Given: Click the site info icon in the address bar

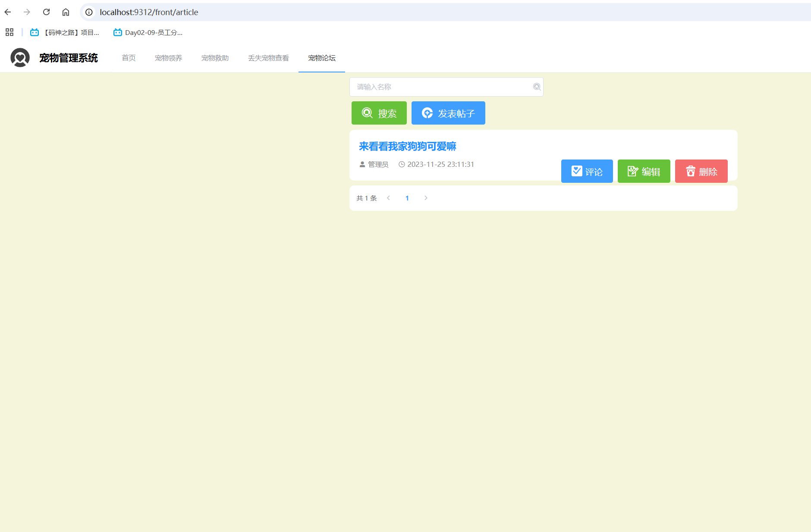Looking at the screenshot, I should (89, 12).
